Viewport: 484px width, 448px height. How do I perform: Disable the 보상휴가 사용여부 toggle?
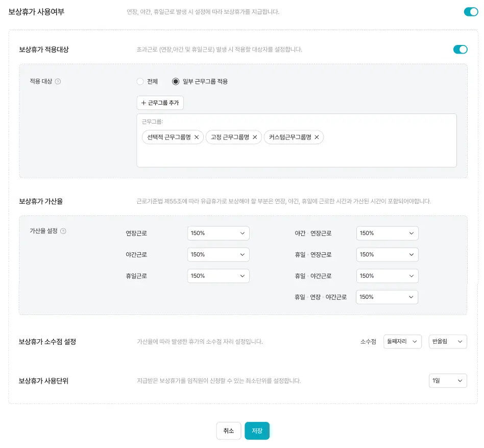(x=470, y=11)
